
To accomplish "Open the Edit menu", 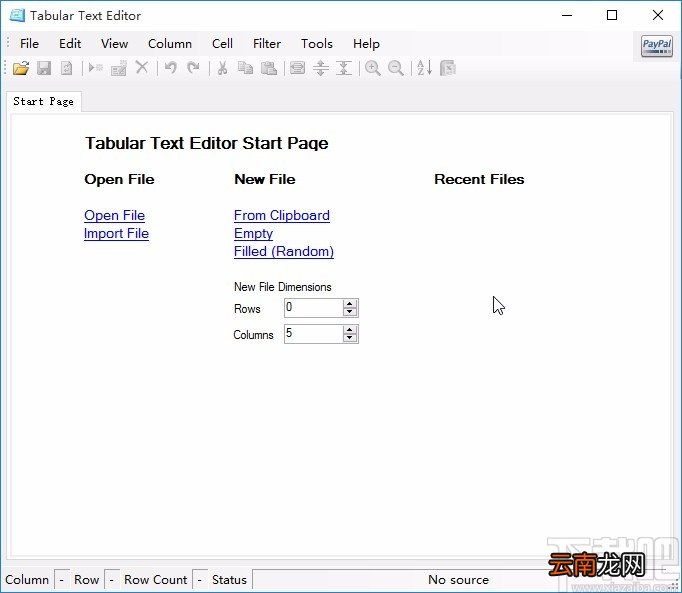I will coord(70,44).
